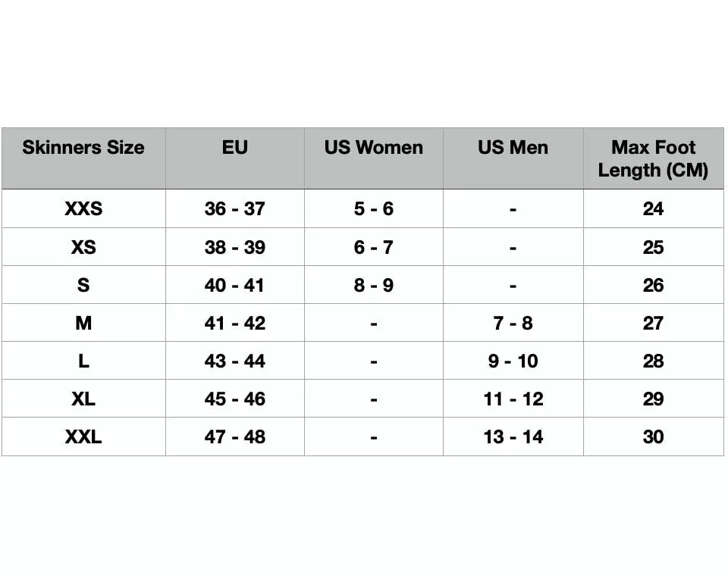Click the Skinners Size column header

click(x=83, y=148)
